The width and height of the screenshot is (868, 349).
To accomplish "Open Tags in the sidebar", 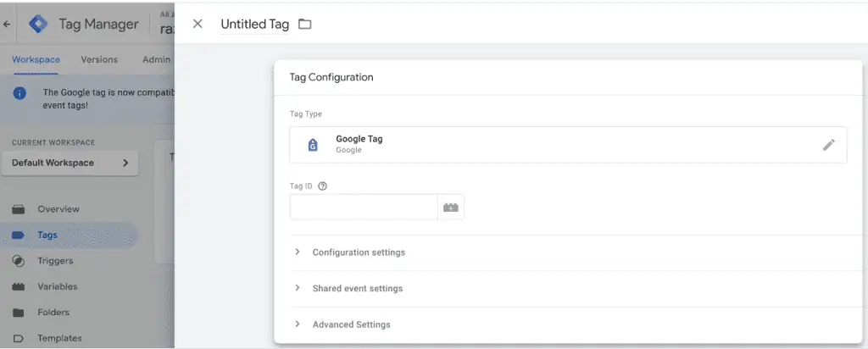I will coord(70,235).
